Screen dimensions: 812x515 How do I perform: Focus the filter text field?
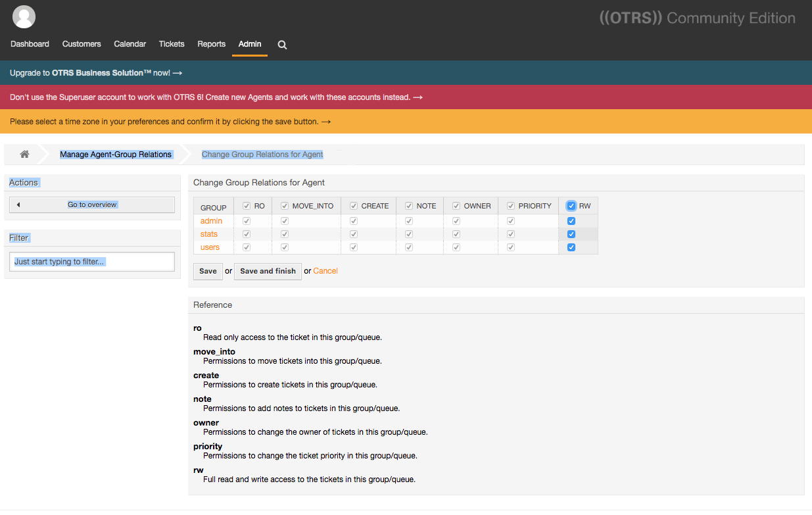tap(92, 262)
